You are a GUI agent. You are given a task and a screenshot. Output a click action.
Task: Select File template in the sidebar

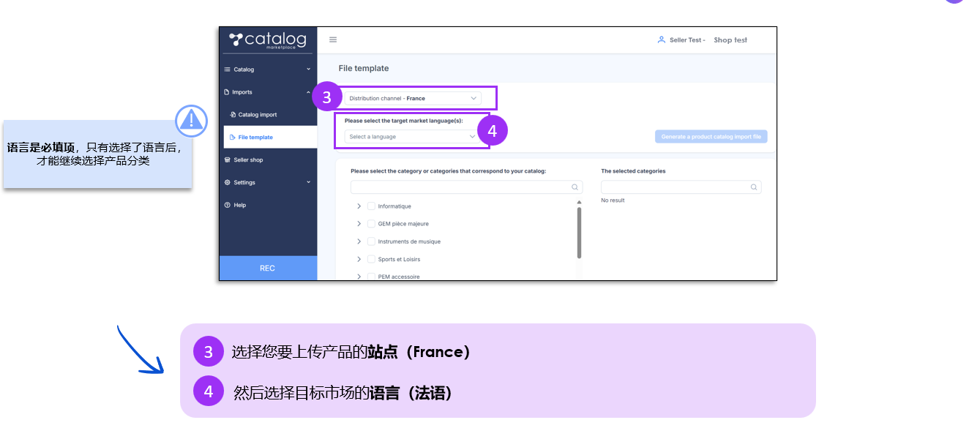click(255, 138)
